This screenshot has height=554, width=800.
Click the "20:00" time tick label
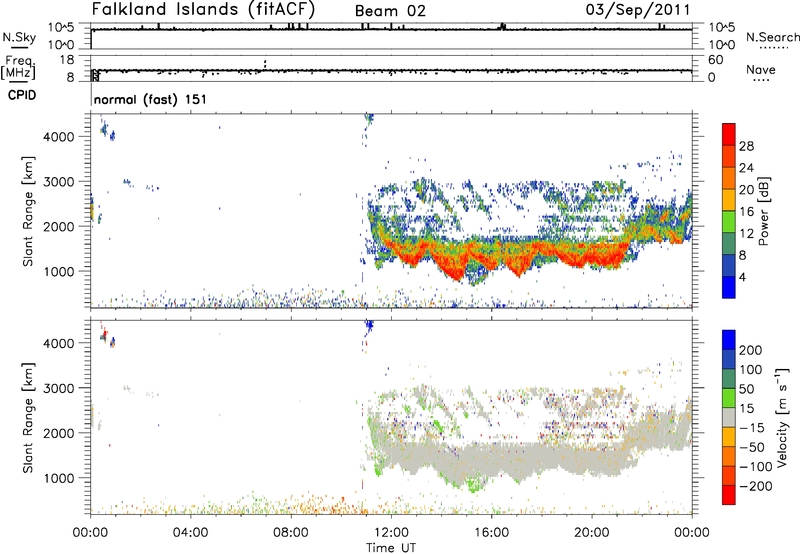pyautogui.click(x=591, y=533)
